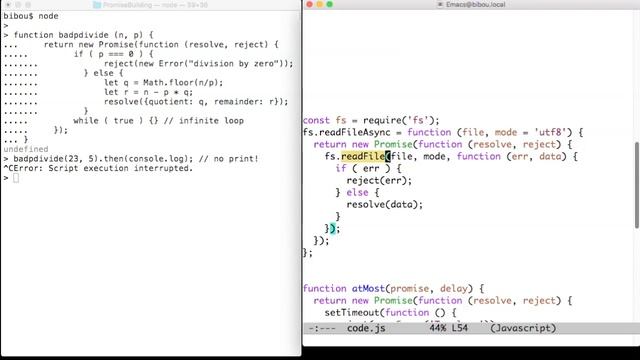Click the (Javascript) mode indicator
The height and width of the screenshot is (360, 640).
(x=523, y=328)
